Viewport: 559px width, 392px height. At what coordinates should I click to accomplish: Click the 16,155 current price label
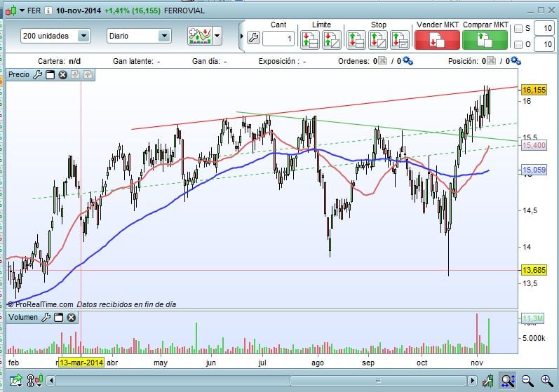[x=534, y=90]
